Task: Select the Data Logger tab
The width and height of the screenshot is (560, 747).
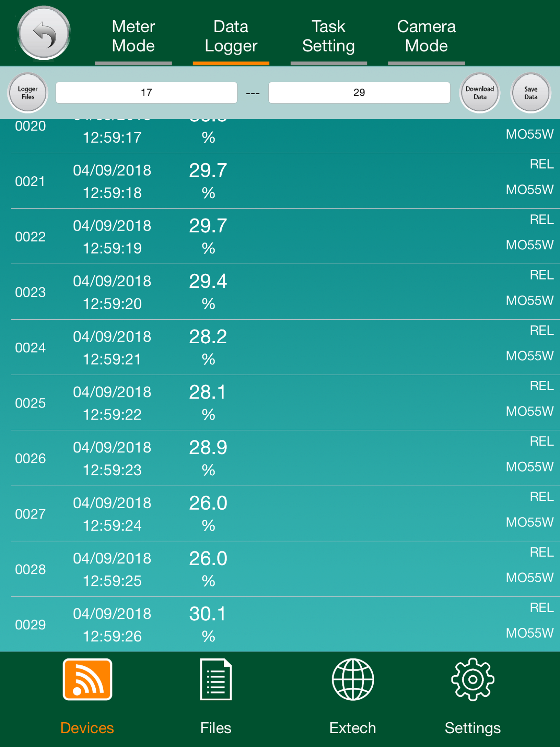Action: point(231,36)
